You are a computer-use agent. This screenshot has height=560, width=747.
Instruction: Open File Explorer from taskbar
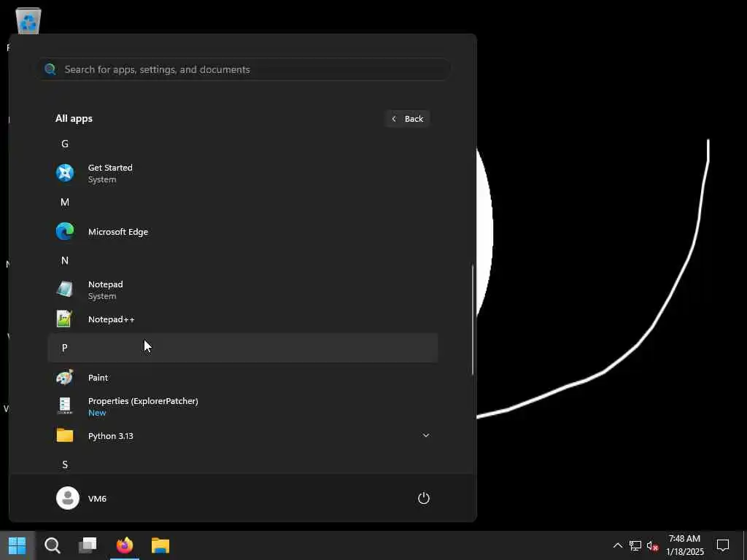click(160, 545)
